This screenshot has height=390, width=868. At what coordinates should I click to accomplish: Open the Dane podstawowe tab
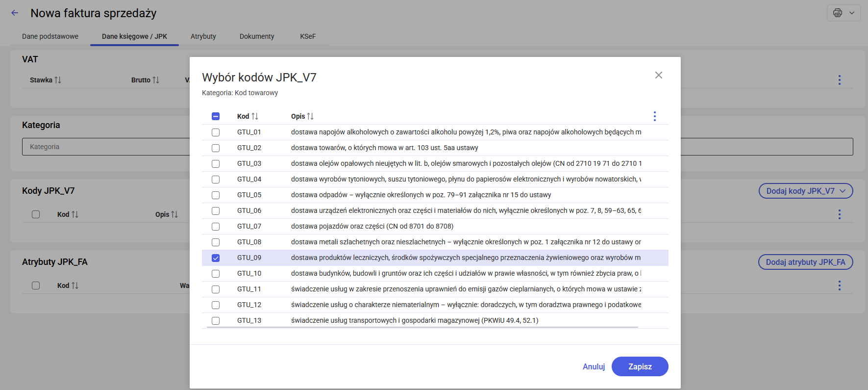coord(50,36)
